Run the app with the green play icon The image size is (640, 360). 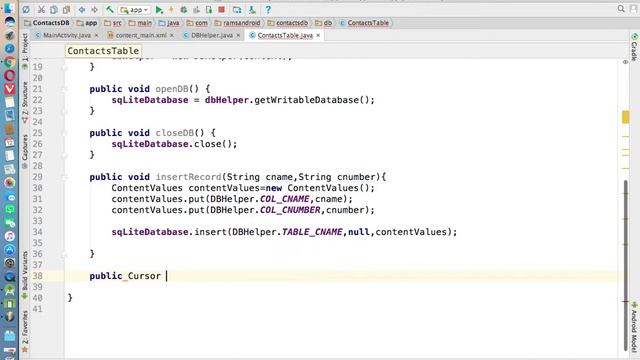pyautogui.click(x=159, y=10)
